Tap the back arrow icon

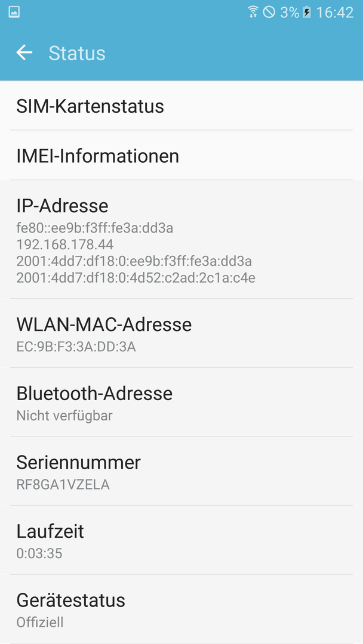point(24,53)
